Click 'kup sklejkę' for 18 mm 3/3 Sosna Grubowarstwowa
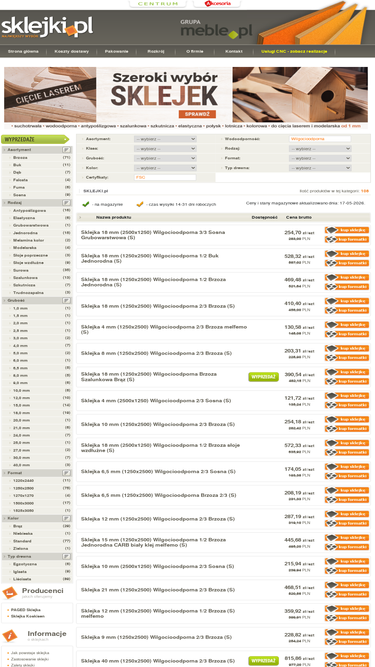Image resolution: width=375 pixels, height=667 pixels. click(x=347, y=230)
